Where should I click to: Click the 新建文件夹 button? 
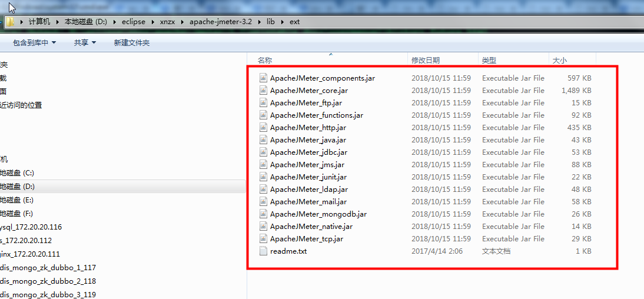click(131, 43)
